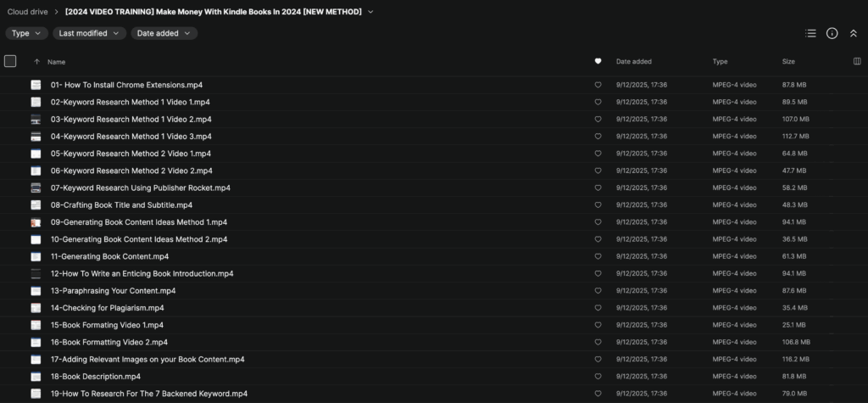Sort by Size column header

[x=788, y=62]
